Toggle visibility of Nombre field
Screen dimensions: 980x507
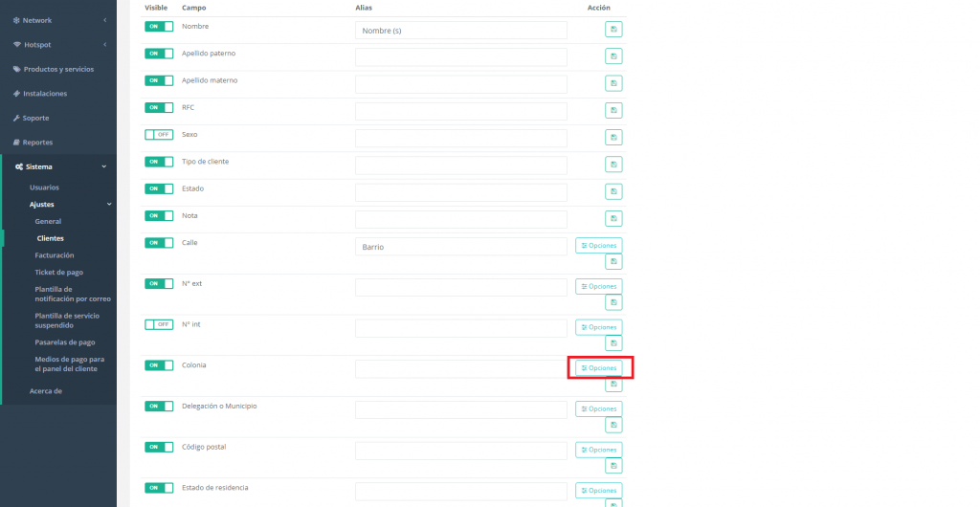(x=159, y=26)
